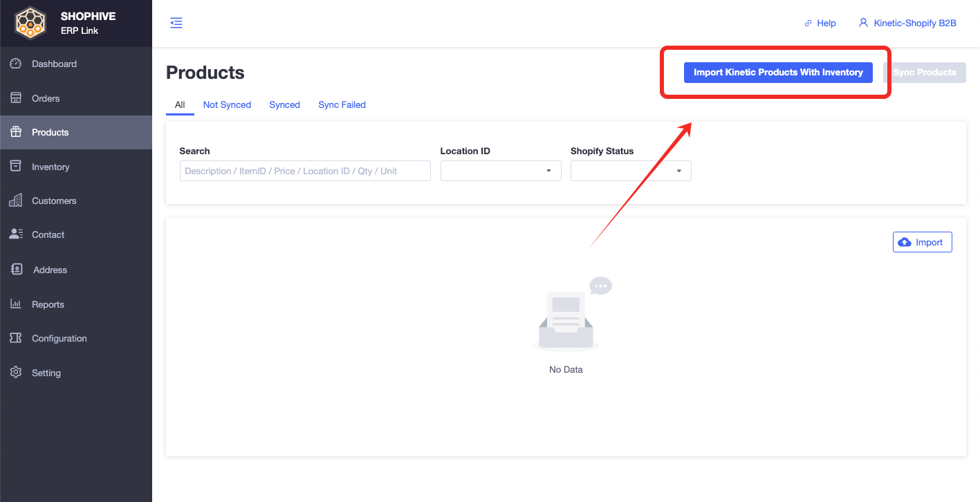The image size is (980, 502).
Task: Click the Import button
Action: click(923, 242)
